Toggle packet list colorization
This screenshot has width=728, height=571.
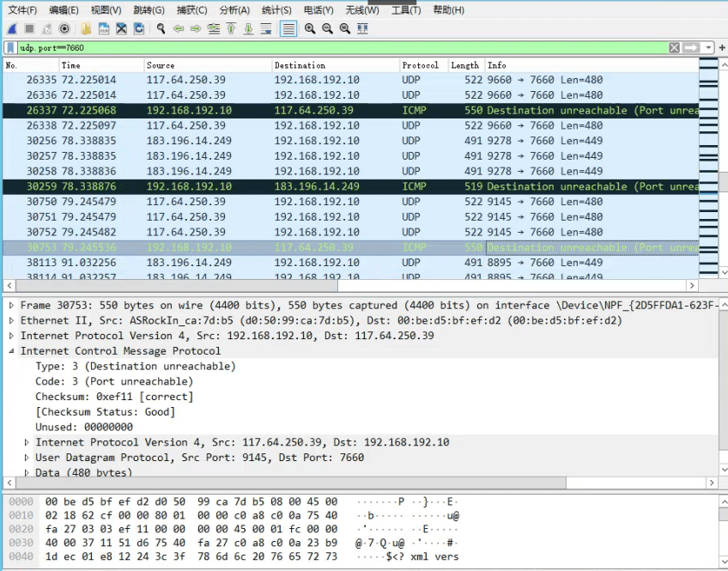pyautogui.click(x=288, y=28)
